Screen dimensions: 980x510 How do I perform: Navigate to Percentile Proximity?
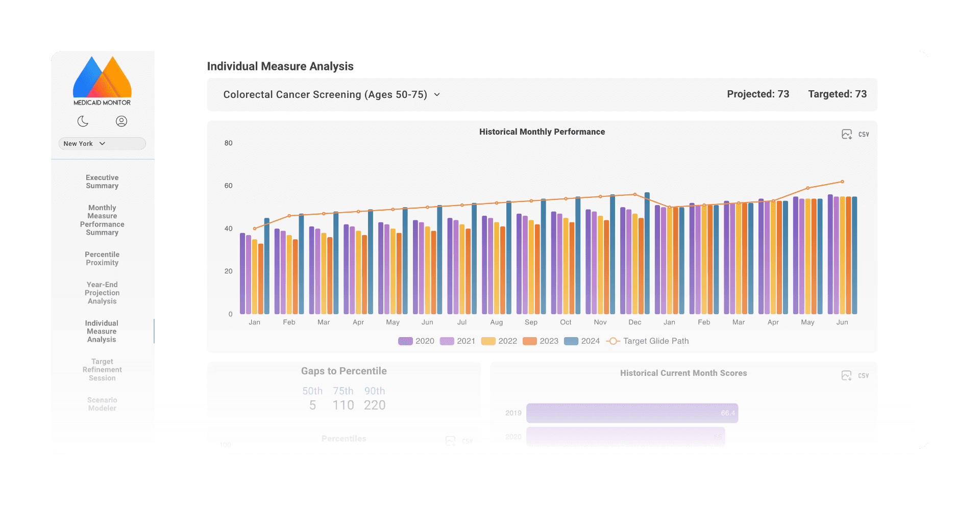click(x=102, y=259)
